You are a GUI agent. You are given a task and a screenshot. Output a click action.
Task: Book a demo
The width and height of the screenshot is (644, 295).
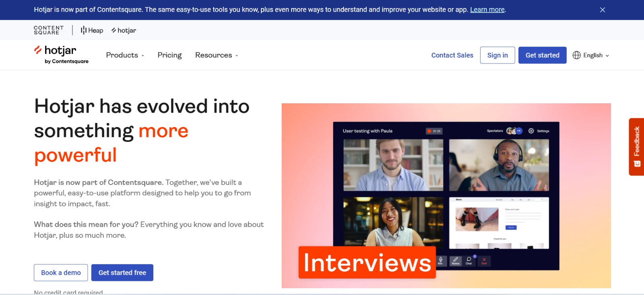coord(61,272)
